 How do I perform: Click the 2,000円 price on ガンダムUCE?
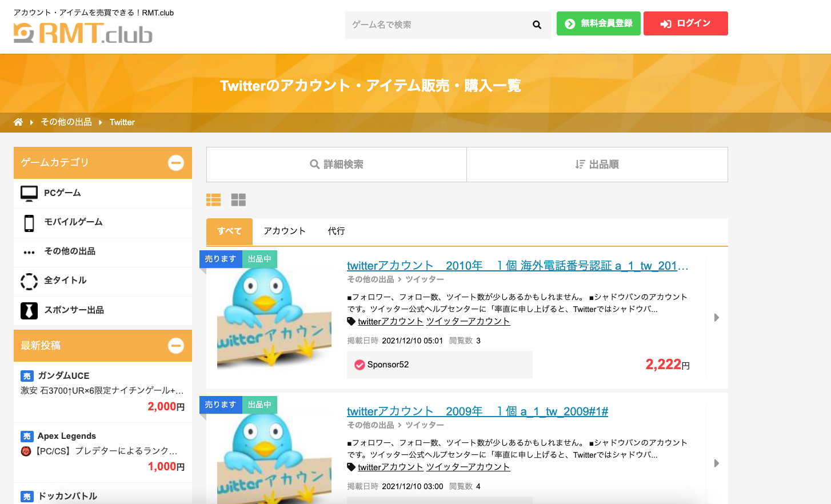pyautogui.click(x=166, y=407)
